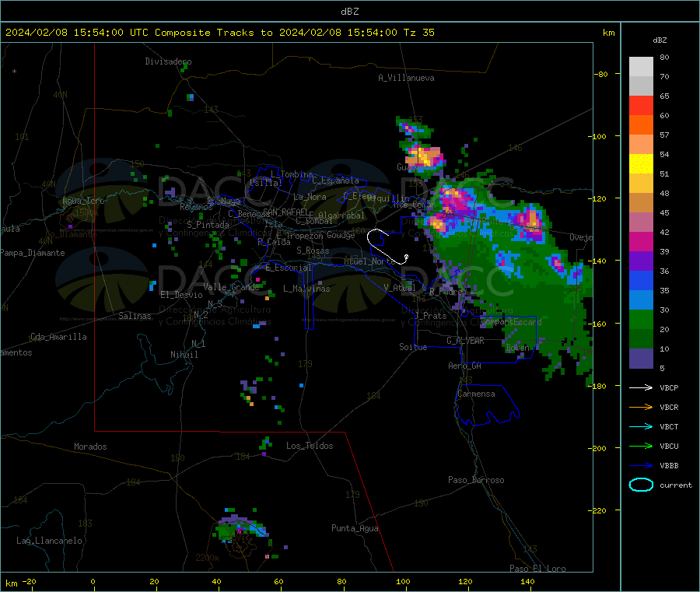Screen dimensions: 700x592
Task: Select the 51 dBZ yellow color swatch
Action: pyautogui.click(x=641, y=164)
